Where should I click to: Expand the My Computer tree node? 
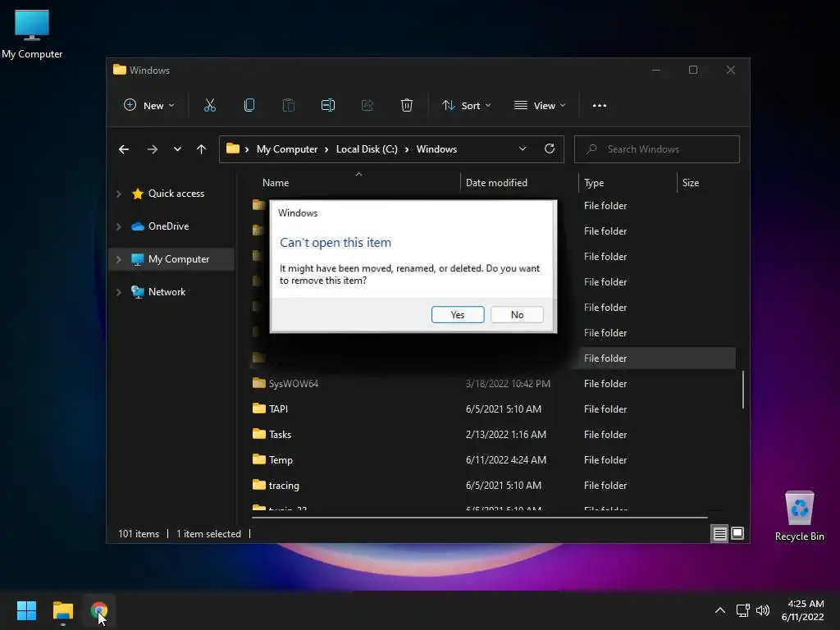pyautogui.click(x=118, y=259)
